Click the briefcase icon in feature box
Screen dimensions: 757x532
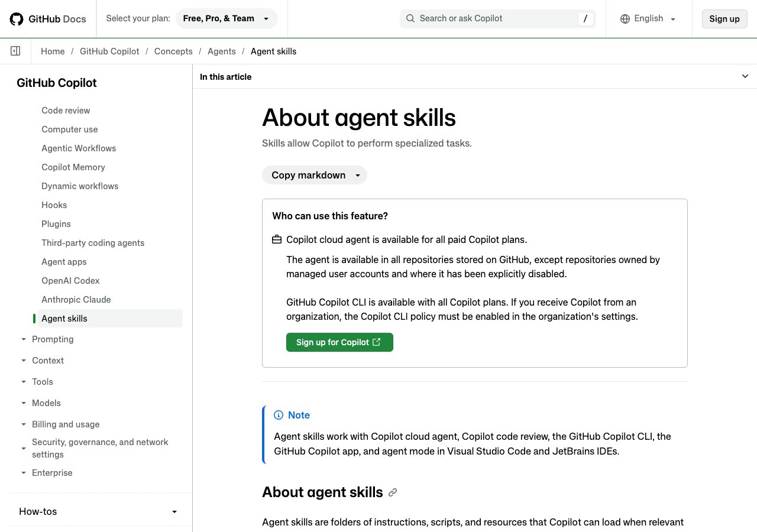(x=277, y=239)
